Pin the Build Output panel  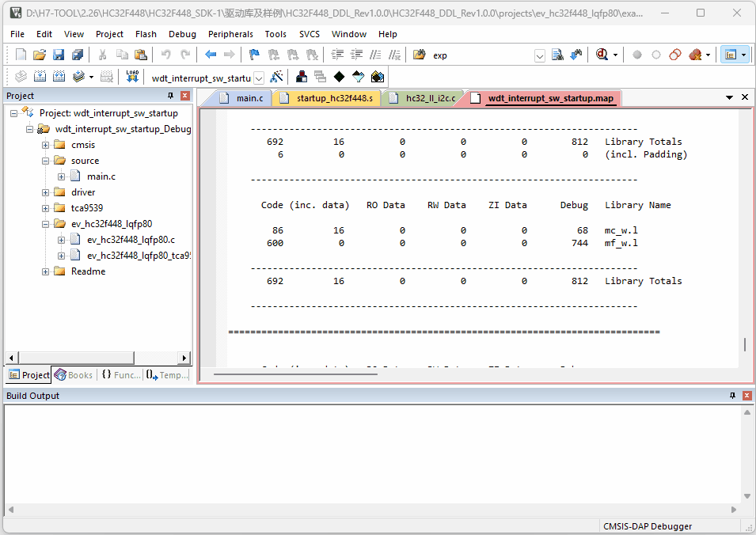click(x=732, y=396)
